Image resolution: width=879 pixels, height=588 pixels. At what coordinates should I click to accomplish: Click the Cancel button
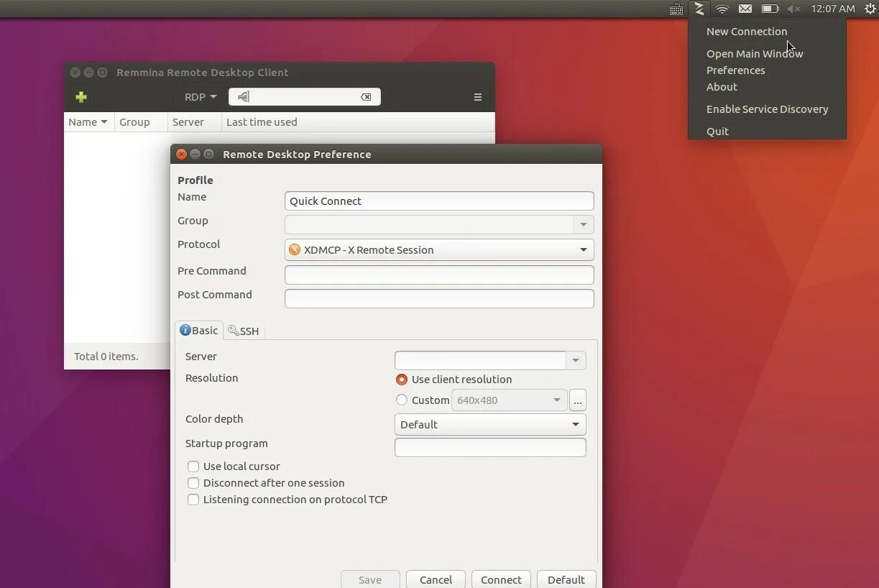pos(436,579)
